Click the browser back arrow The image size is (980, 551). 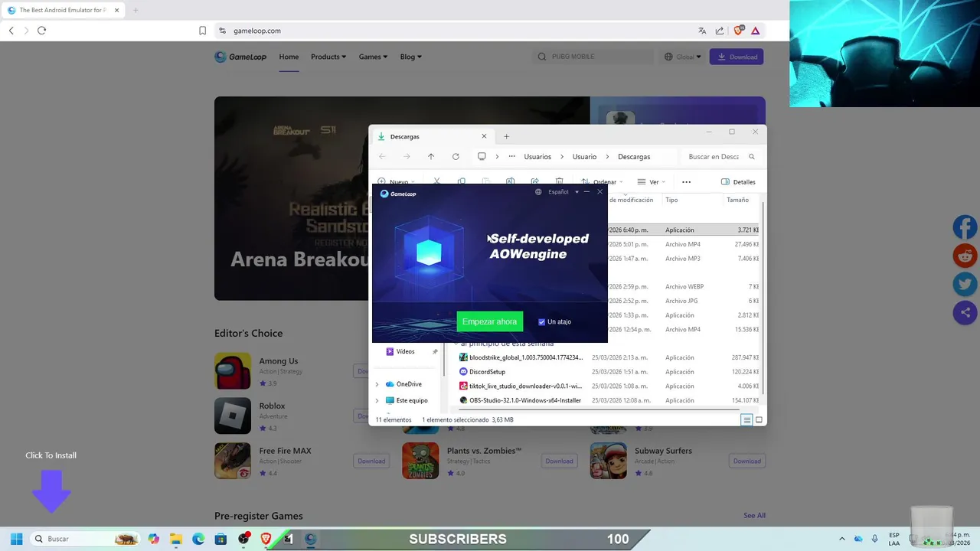pyautogui.click(x=11, y=31)
